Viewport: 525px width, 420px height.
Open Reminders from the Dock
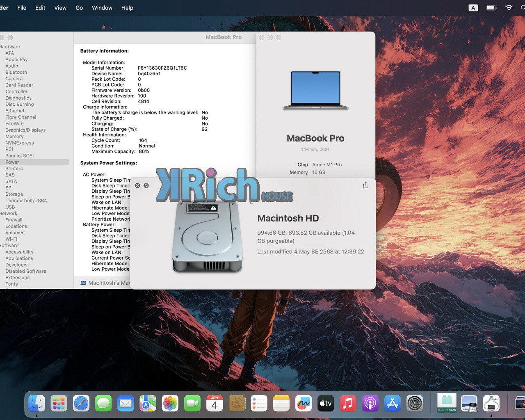tap(259, 404)
